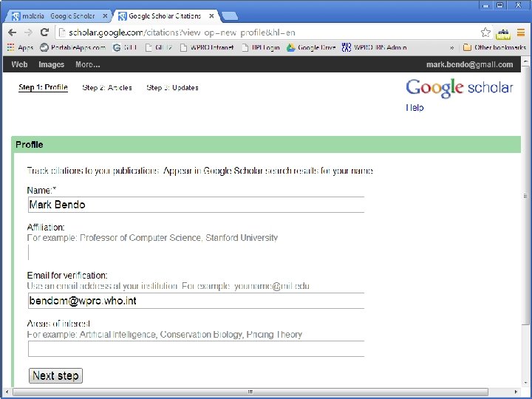
Task: Click the mark.bendo@gmail.com account
Action: pyautogui.click(x=470, y=64)
